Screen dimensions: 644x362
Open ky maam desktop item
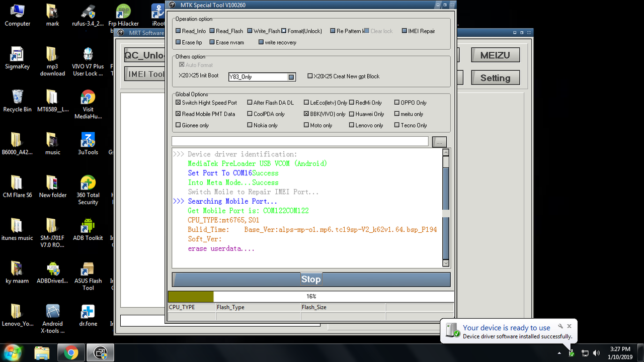(17, 273)
